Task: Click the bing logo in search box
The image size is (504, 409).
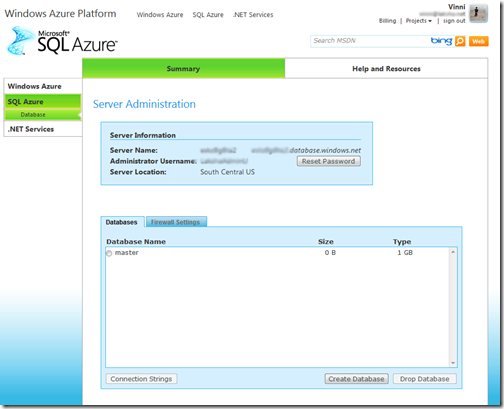Action: 441,41
